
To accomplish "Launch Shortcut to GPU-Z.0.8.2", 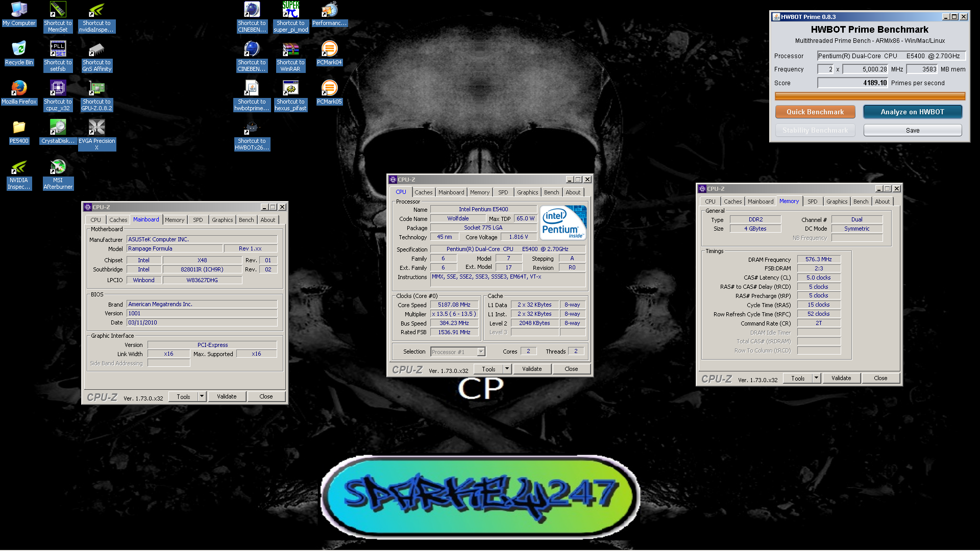I will [96, 96].
